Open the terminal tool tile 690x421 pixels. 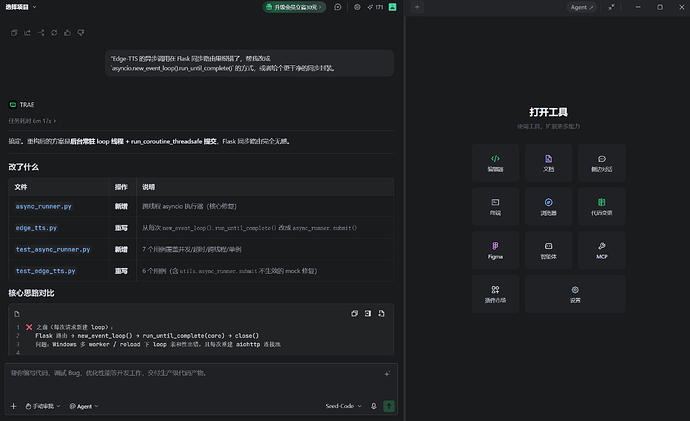pos(495,206)
